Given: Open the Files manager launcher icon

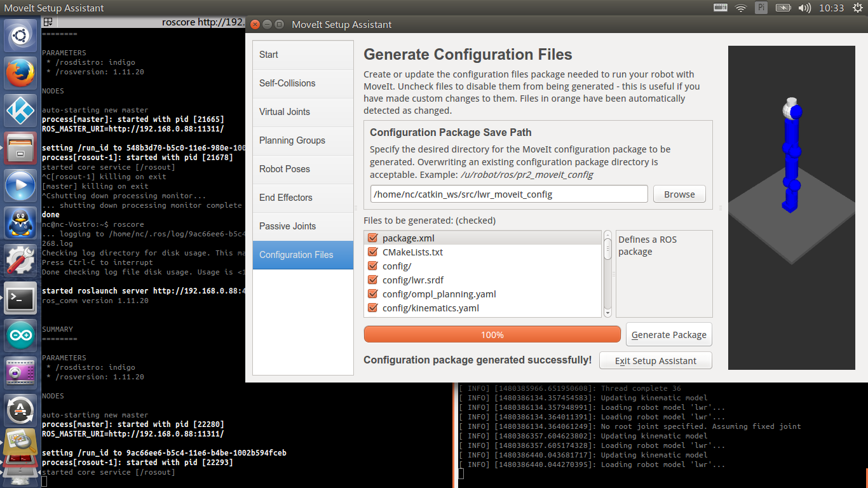Looking at the screenshot, I should click(20, 148).
